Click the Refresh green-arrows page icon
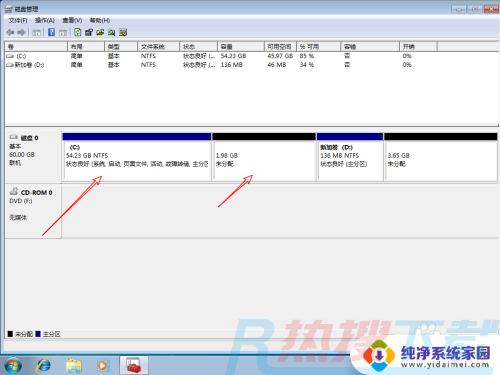This screenshot has width=500, height=375. (x=78, y=32)
